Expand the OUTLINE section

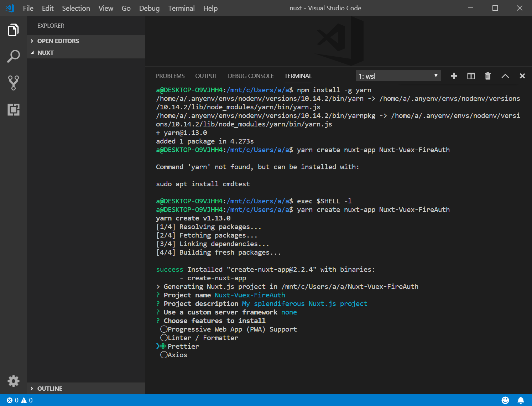pos(86,389)
